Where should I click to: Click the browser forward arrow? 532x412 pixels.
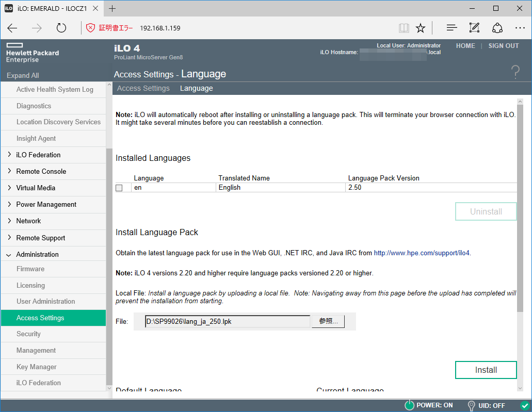[x=37, y=28]
